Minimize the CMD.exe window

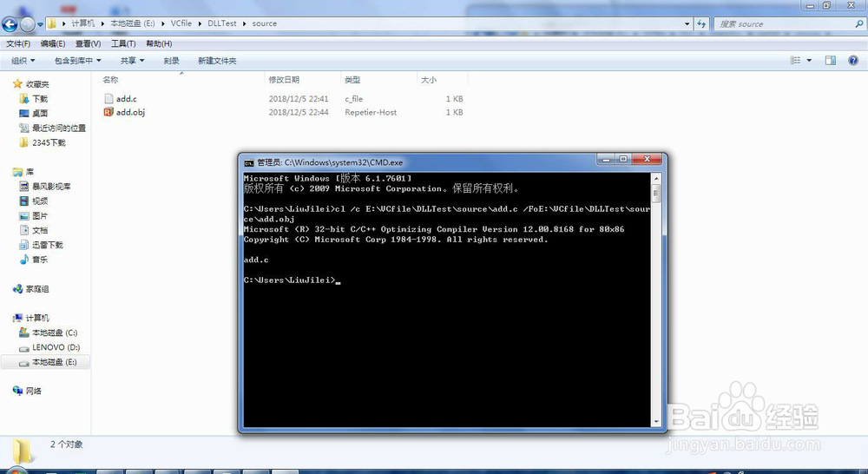[606, 159]
